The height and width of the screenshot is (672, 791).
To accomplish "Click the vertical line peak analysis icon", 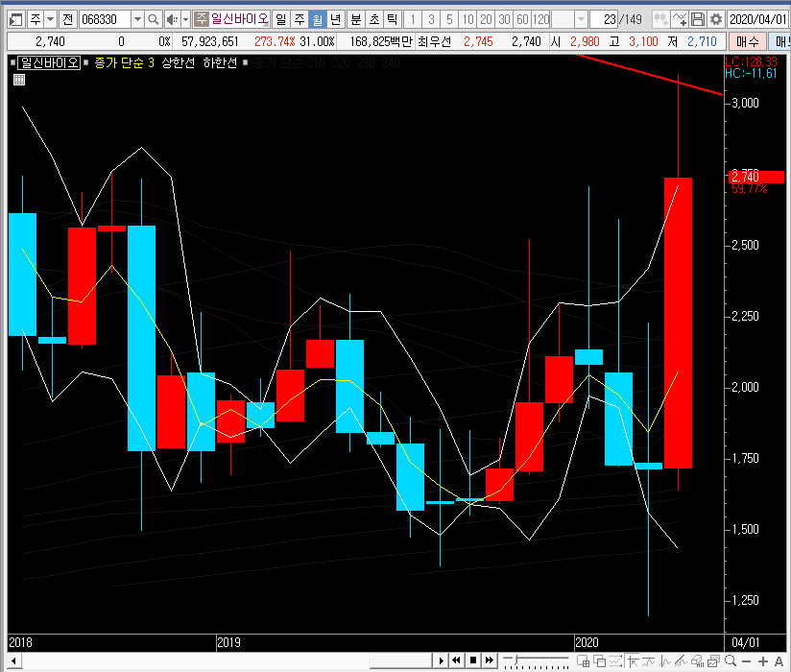I will (x=665, y=660).
